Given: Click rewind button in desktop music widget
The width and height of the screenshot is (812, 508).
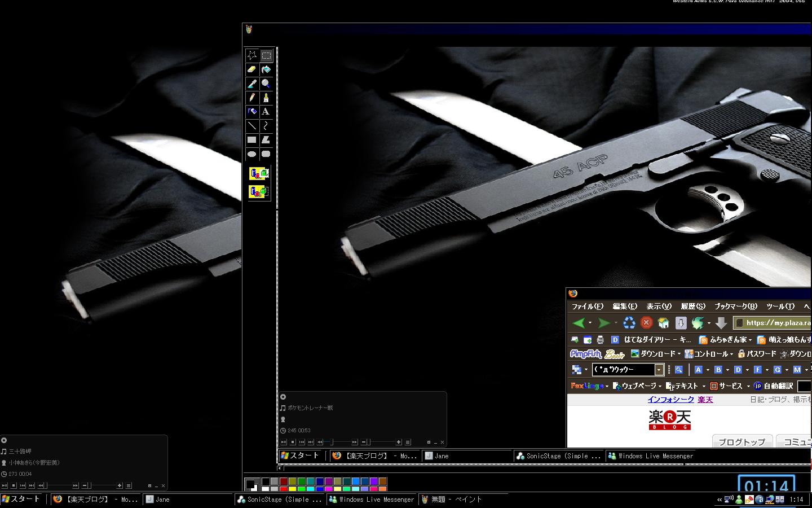Looking at the screenshot, I should coord(41,485).
